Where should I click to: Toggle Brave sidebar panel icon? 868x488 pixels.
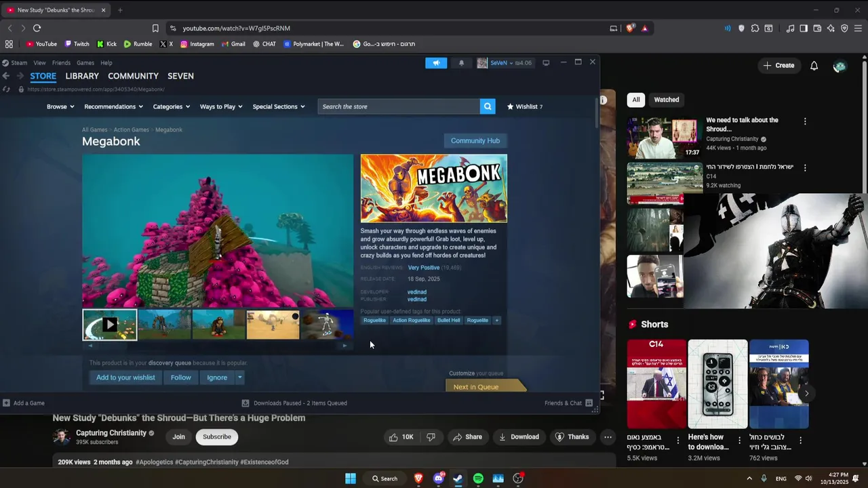[x=804, y=28]
